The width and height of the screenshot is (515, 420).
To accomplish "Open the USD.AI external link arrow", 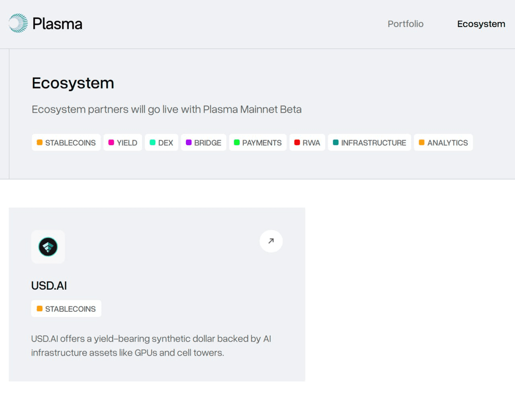I will click(x=271, y=241).
